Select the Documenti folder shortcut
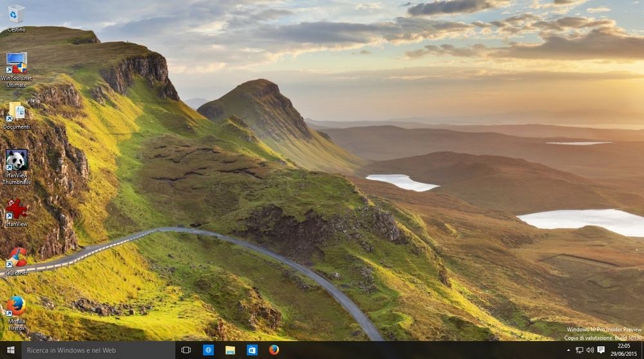Image resolution: width=644 pixels, height=359 pixels. 16,112
